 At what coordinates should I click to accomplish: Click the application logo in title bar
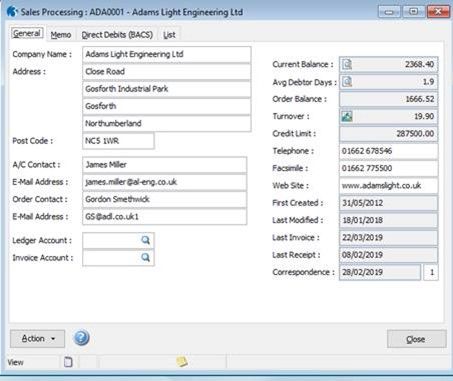click(12, 12)
